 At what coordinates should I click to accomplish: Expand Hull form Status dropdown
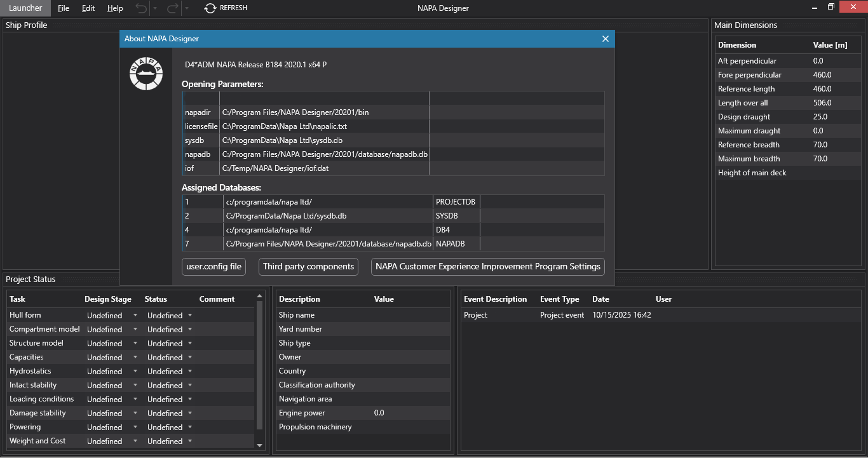[x=190, y=316]
